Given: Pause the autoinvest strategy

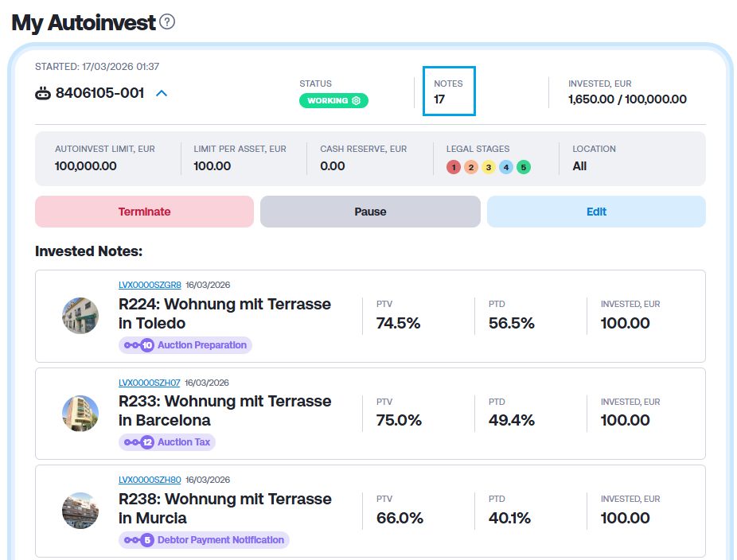Looking at the screenshot, I should (370, 212).
